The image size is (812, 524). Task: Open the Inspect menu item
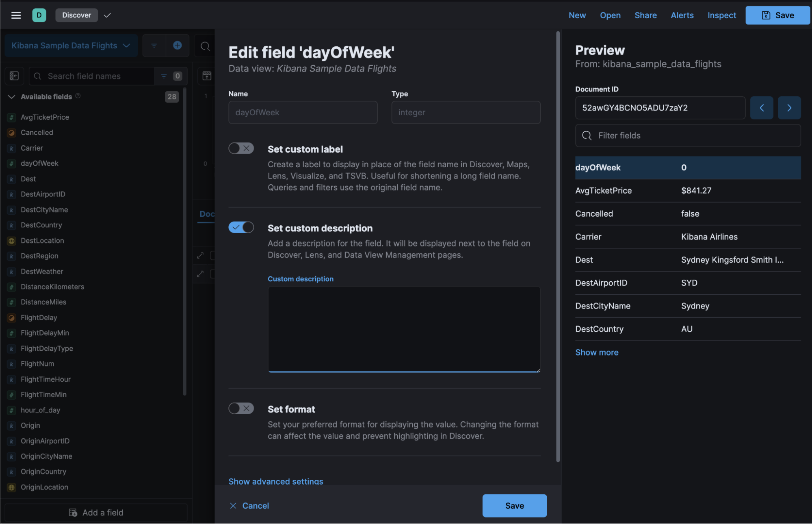(x=721, y=15)
